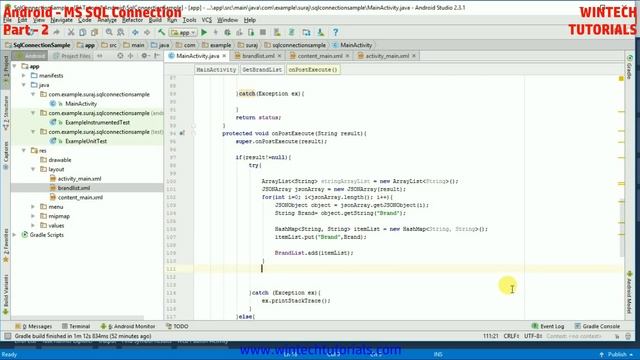This screenshot has width=640, height=360.
Task: Open the Event Log tool window
Action: click(548, 326)
